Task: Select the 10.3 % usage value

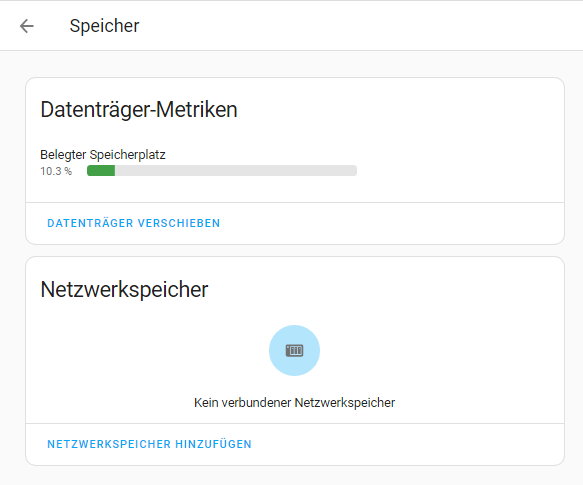Action: tap(56, 171)
